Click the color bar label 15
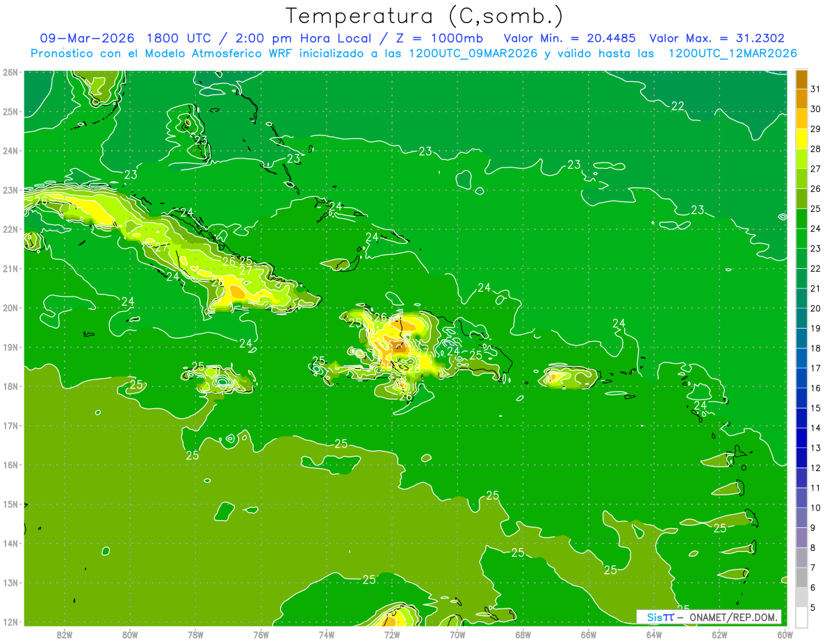834x644 pixels. pyautogui.click(x=815, y=408)
